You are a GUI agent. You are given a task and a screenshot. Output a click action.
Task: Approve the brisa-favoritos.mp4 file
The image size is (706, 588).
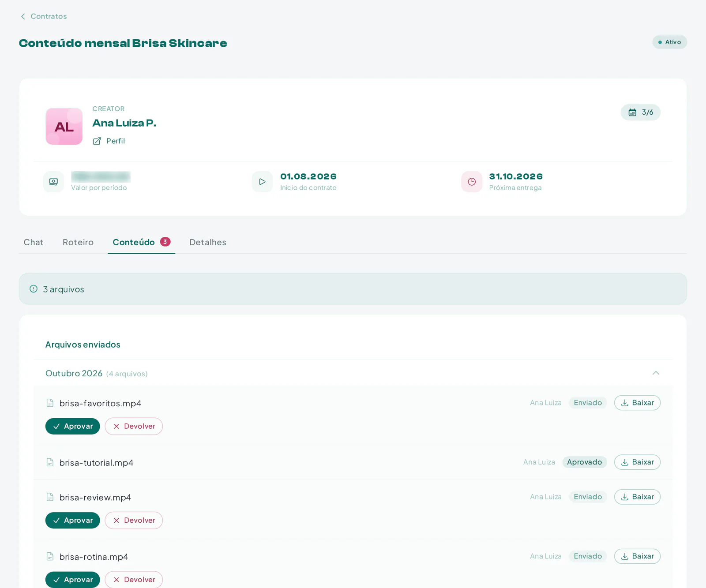click(73, 426)
